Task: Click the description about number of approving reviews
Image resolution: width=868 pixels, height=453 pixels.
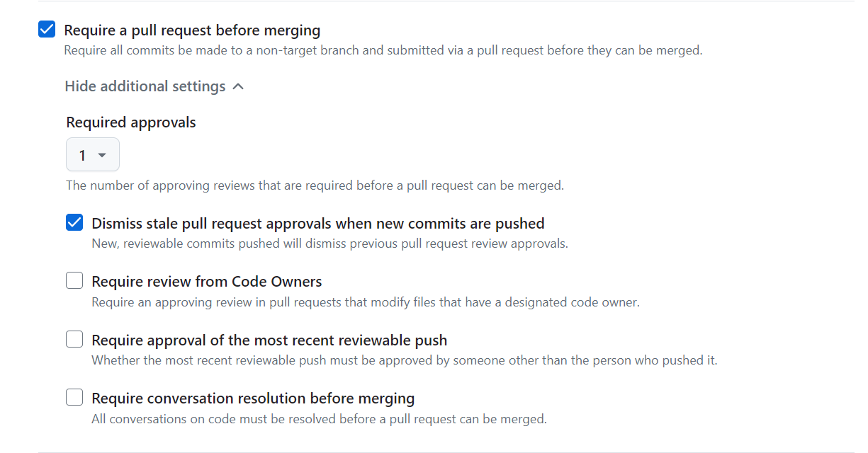Action: (x=315, y=186)
